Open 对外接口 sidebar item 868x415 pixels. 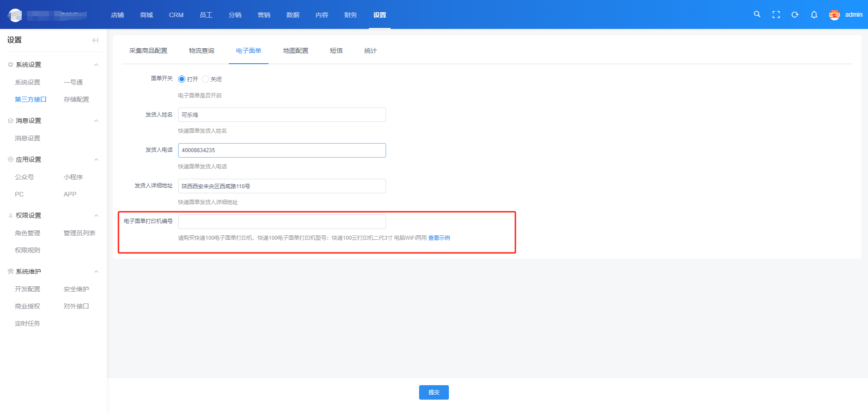click(76, 306)
